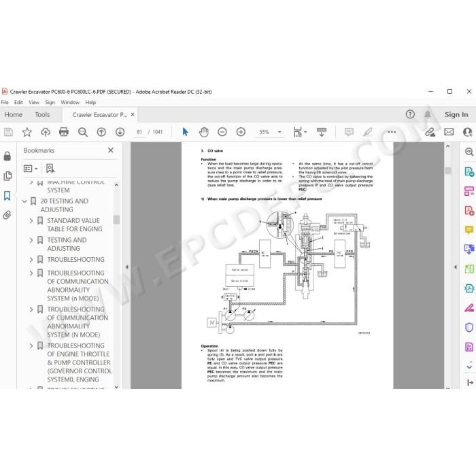
Task: Share a link to the file
Action: tap(430, 132)
